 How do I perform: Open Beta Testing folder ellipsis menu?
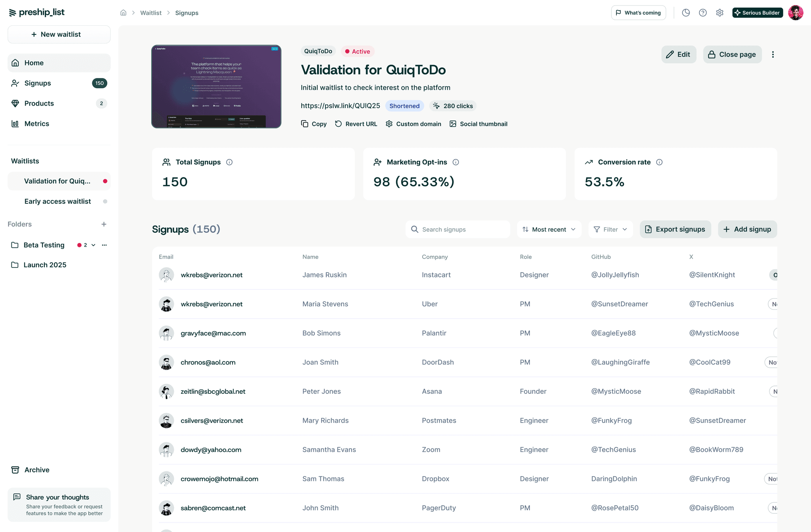pyautogui.click(x=104, y=245)
